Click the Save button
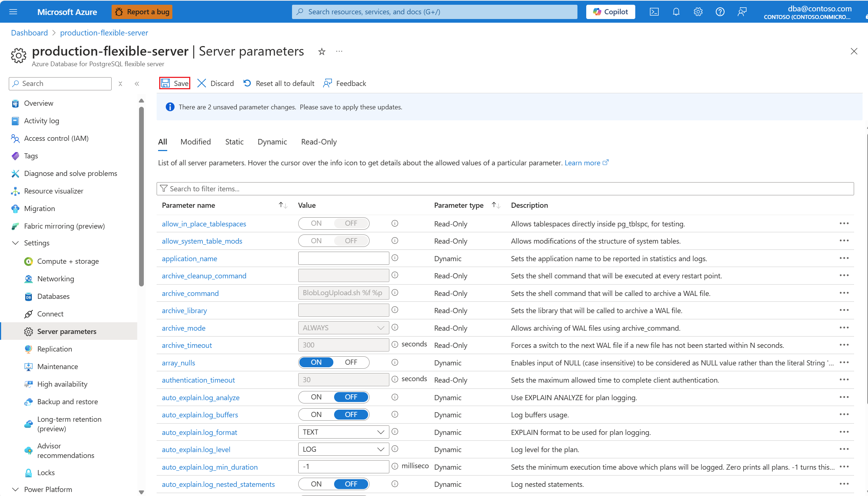Image resolution: width=868 pixels, height=496 pixels. coord(175,83)
